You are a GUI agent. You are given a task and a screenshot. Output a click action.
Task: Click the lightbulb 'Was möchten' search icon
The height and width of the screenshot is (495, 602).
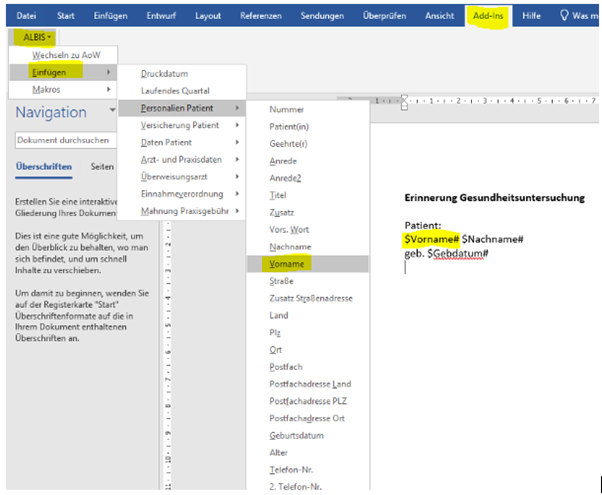tap(565, 16)
